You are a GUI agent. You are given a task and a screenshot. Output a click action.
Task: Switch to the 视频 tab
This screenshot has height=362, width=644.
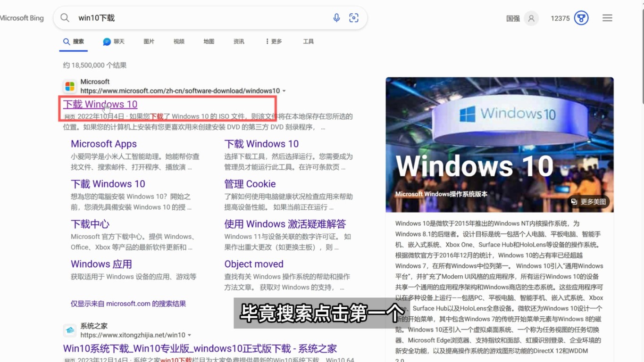click(179, 41)
